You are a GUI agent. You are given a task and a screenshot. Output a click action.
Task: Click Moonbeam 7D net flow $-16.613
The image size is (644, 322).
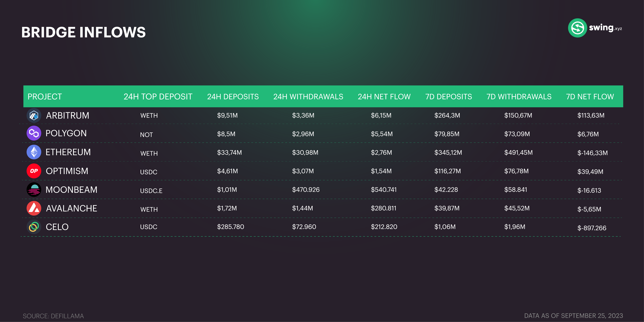(589, 191)
